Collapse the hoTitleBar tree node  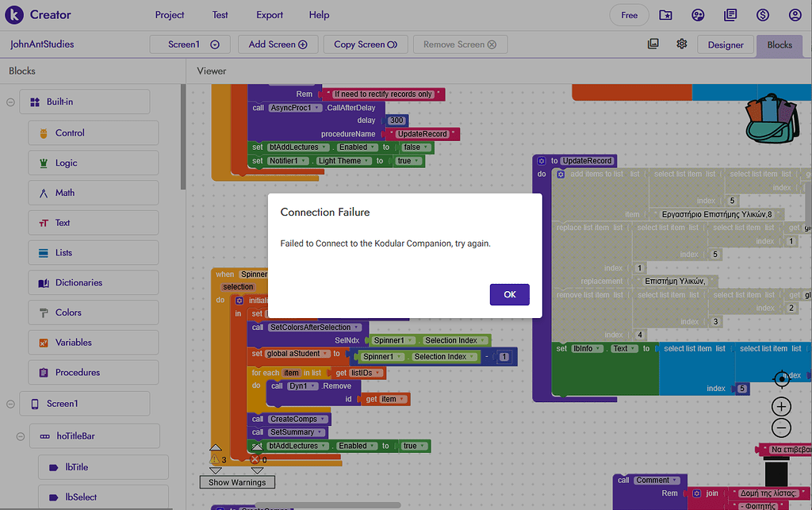[x=22, y=436]
